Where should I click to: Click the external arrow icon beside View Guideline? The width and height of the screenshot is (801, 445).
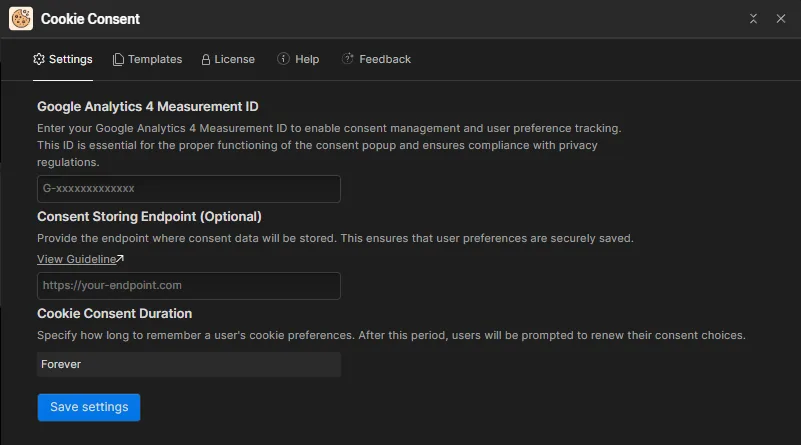tap(120, 259)
